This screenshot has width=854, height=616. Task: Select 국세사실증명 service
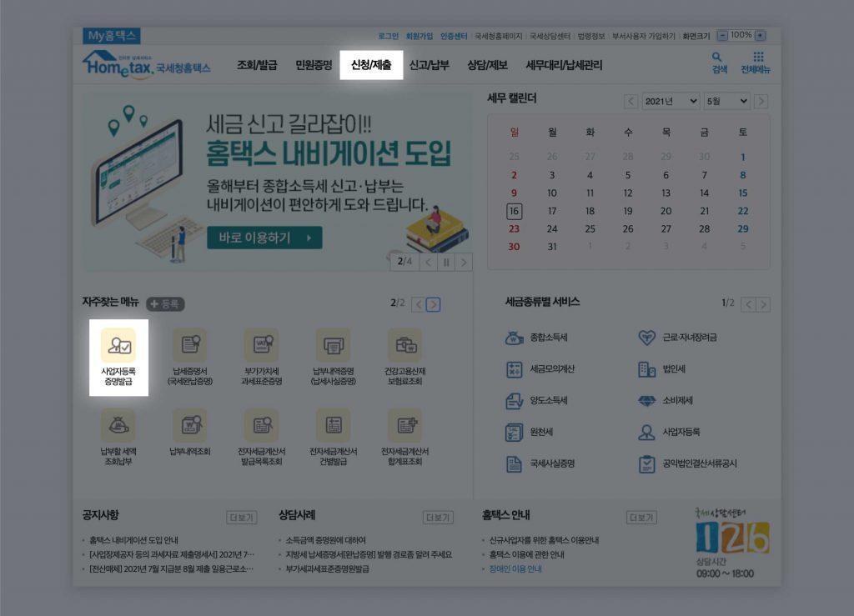540,463
